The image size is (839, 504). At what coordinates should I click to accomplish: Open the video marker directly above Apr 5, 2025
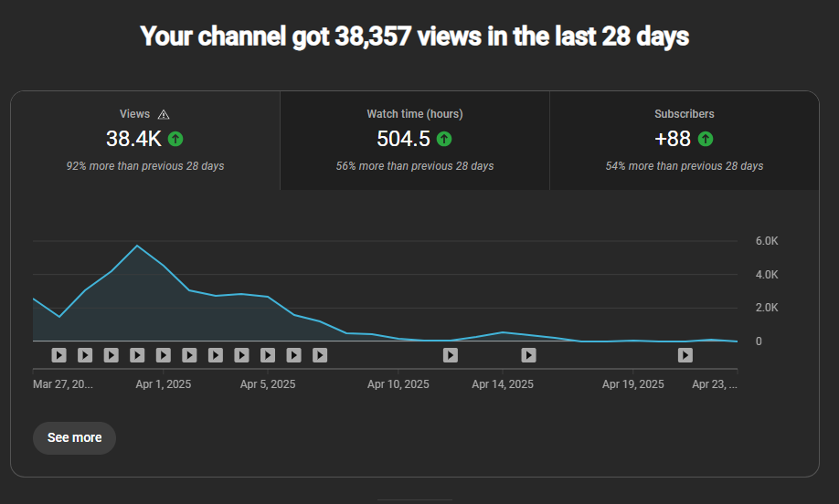pos(268,355)
